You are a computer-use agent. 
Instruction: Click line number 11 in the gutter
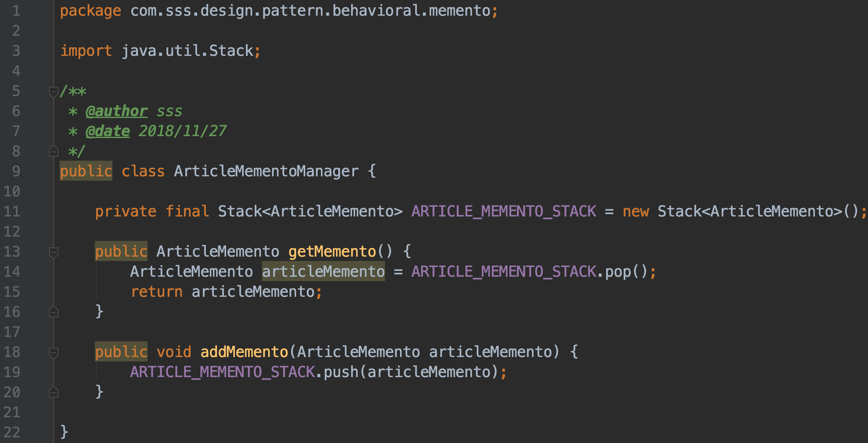pos(12,211)
